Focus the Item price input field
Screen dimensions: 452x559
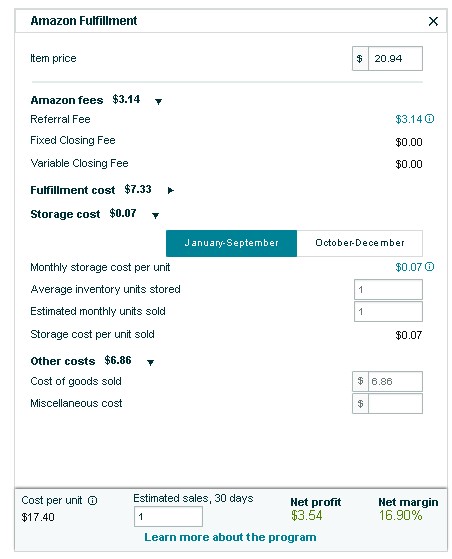pyautogui.click(x=395, y=58)
